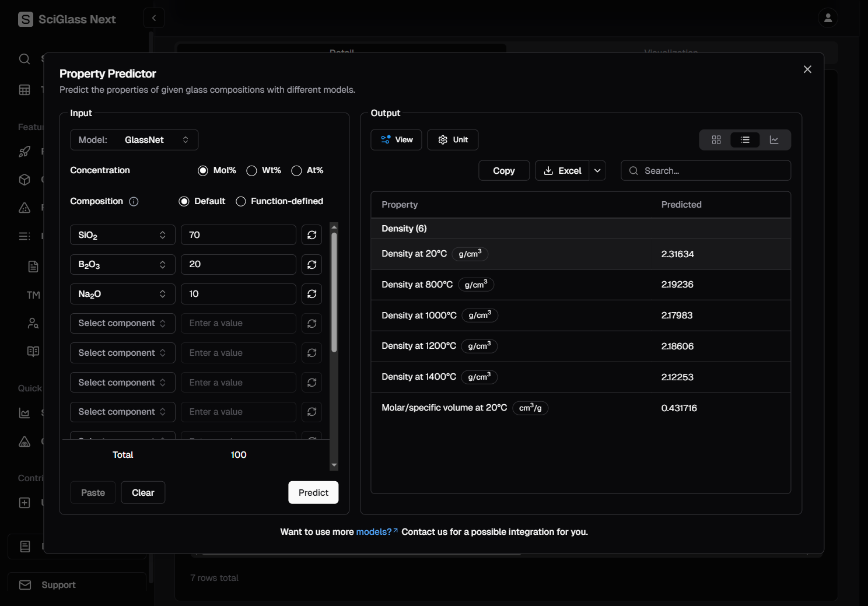The image size is (868, 606).
Task: Open the GlassNet model dropdown
Action: pos(134,140)
